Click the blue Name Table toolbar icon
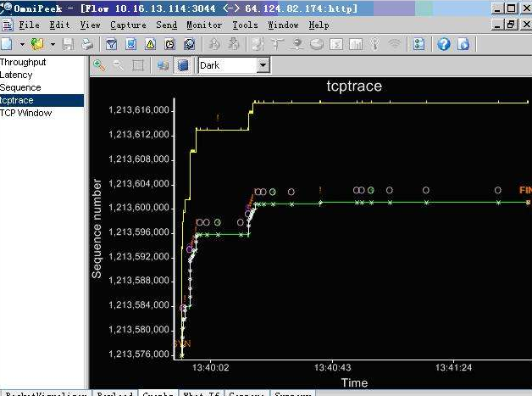This screenshot has width=532, height=396. click(x=131, y=44)
